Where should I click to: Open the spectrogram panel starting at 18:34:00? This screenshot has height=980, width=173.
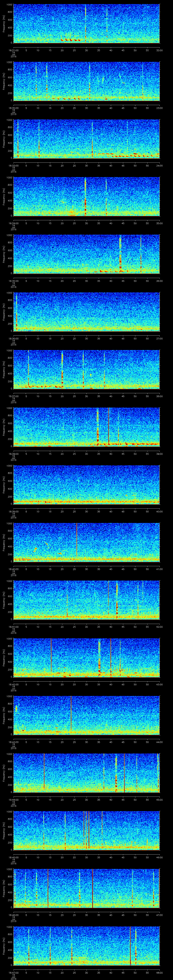tap(87, 197)
